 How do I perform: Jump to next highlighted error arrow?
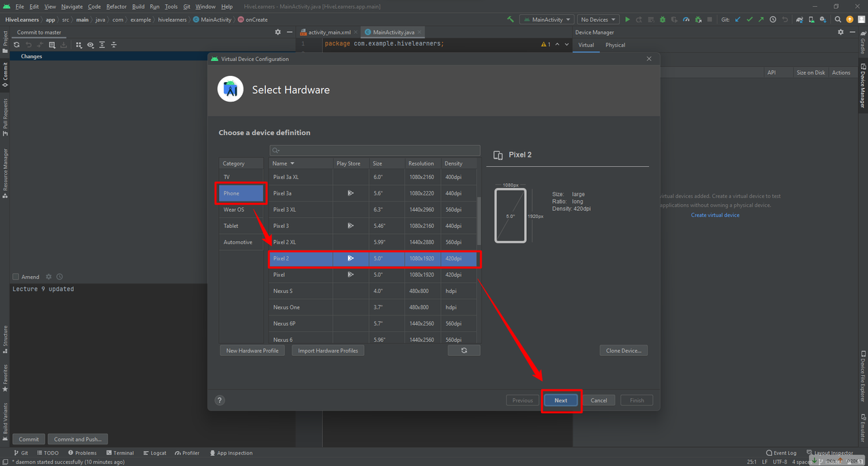click(x=567, y=44)
